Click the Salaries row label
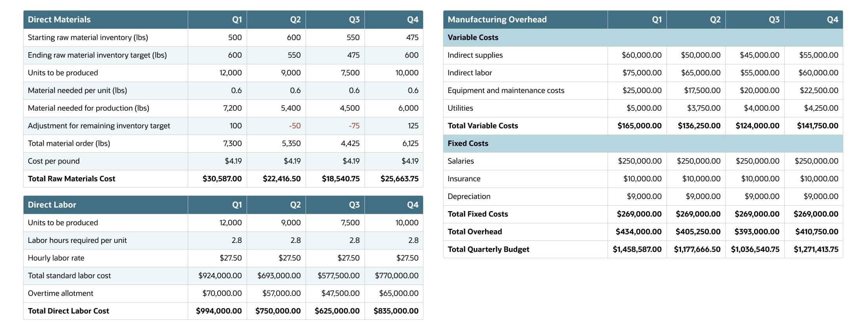This screenshot has height=330, width=868. 461,161
